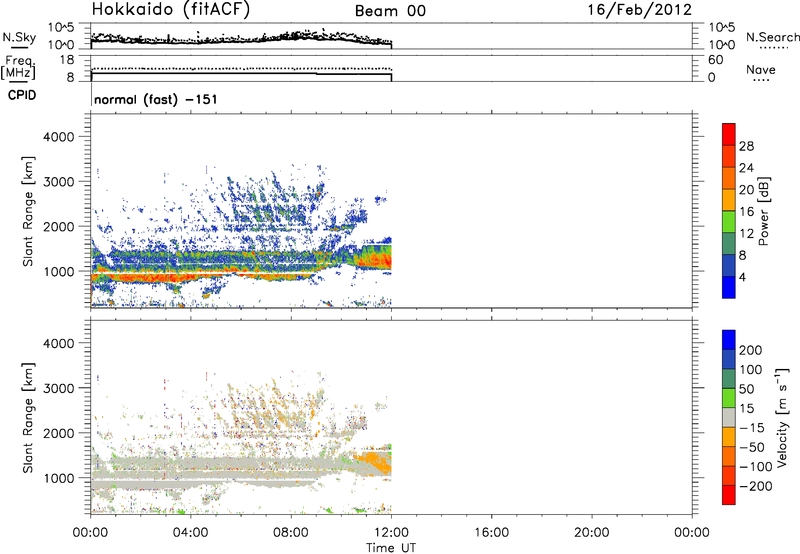
Task: Click the 'Freq. [MHz]' axis label
Action: [x=18, y=68]
